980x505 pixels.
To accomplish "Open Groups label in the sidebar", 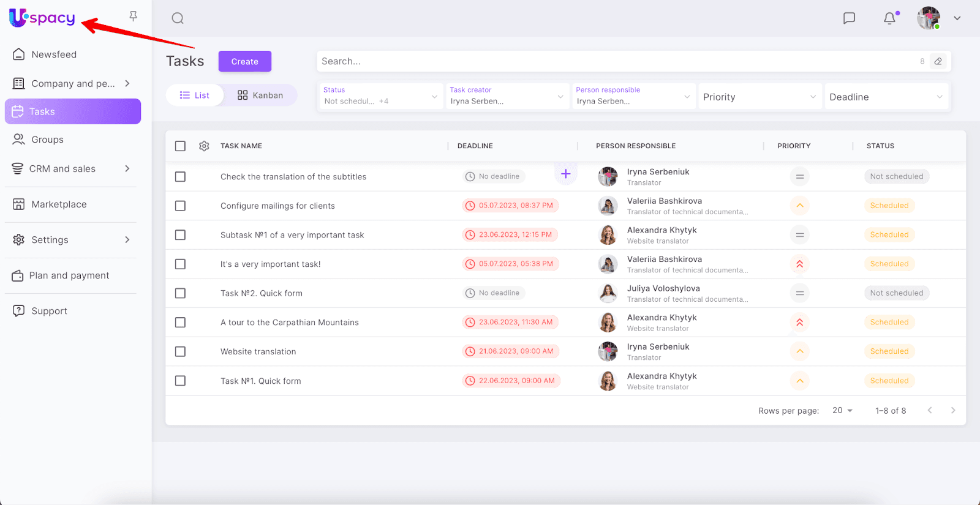I will [x=48, y=140].
